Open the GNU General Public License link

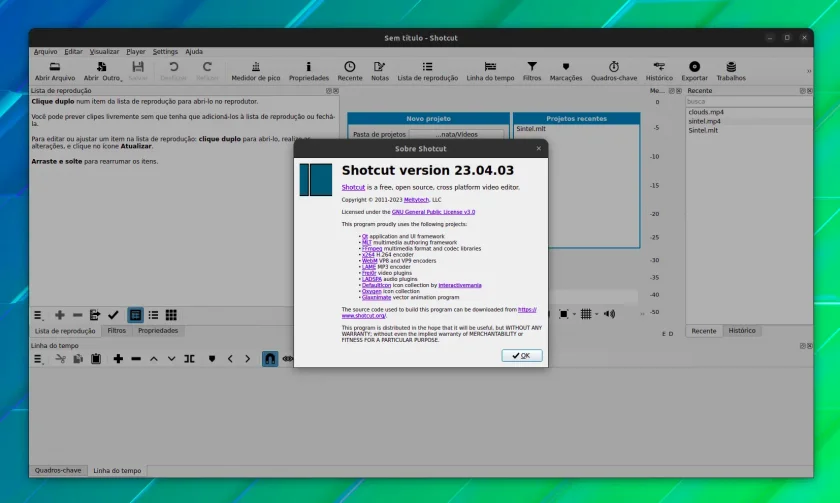(433, 212)
